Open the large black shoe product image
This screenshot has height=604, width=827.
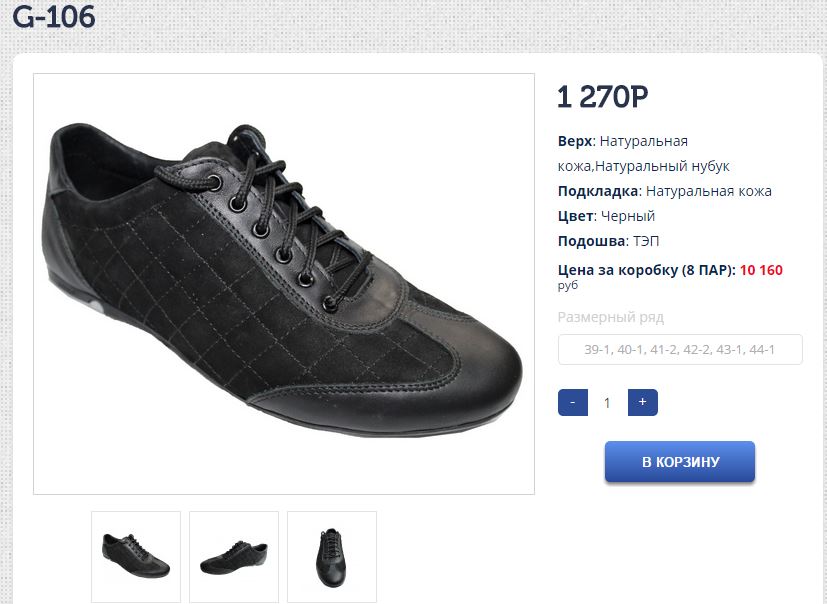284,284
